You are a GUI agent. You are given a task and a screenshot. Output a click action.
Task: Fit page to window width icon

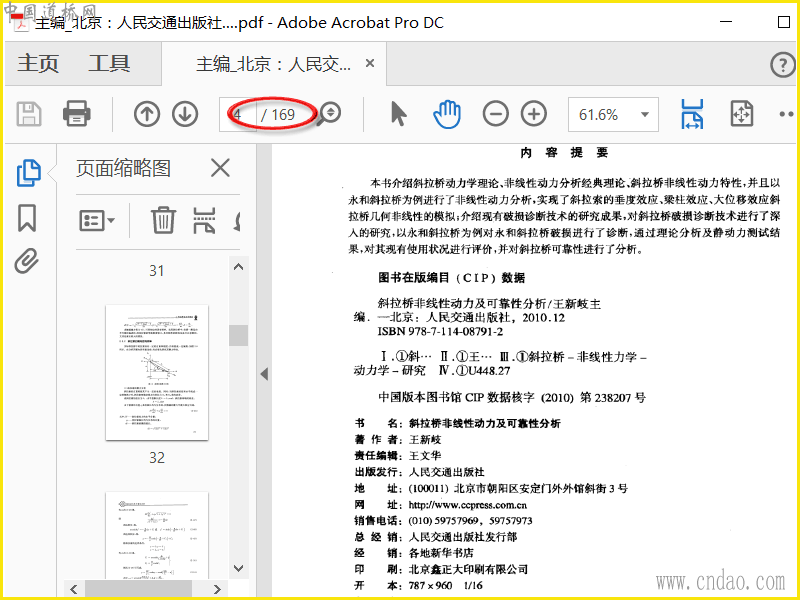tap(692, 114)
